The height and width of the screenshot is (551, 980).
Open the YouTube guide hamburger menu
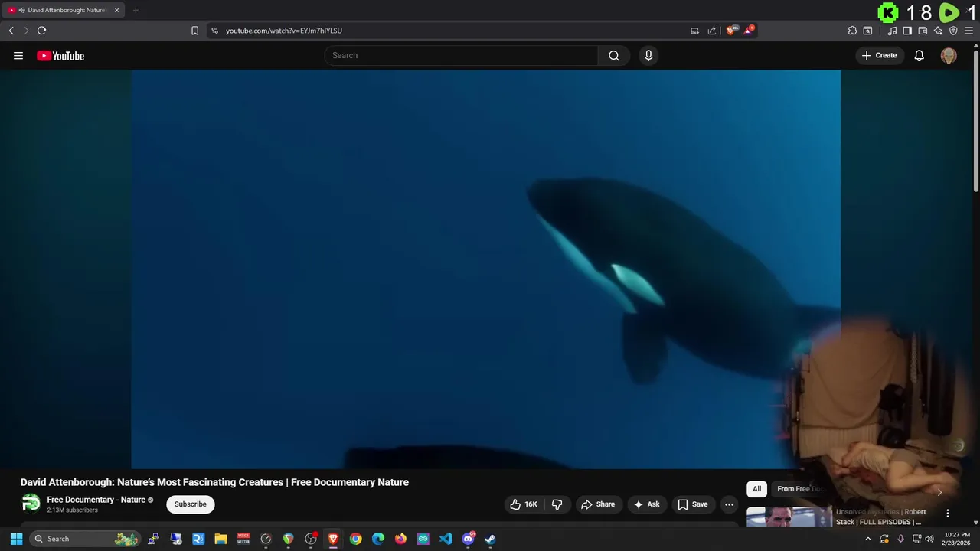pyautogui.click(x=18, y=55)
